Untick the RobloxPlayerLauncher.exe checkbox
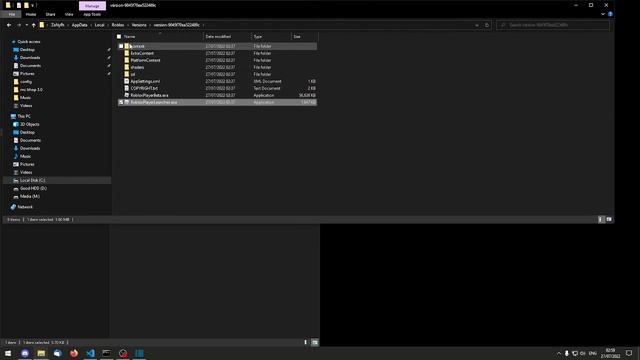The image size is (640, 360). pos(121,102)
